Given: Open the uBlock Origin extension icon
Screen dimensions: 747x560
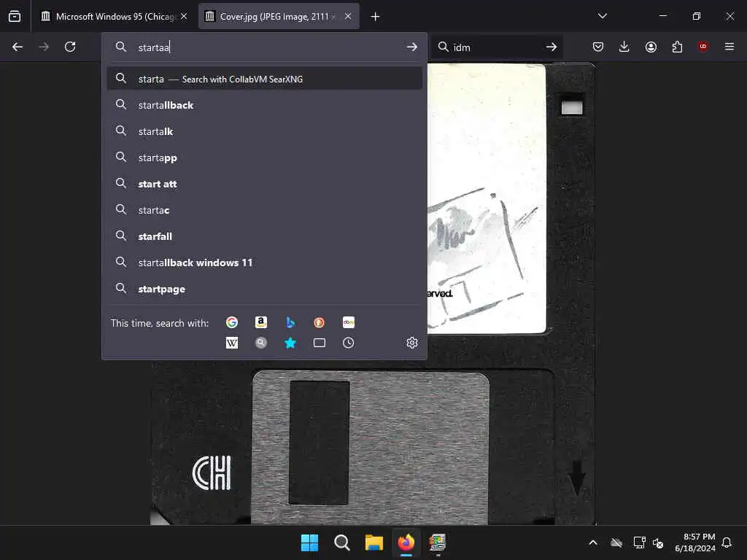Looking at the screenshot, I should [703, 47].
